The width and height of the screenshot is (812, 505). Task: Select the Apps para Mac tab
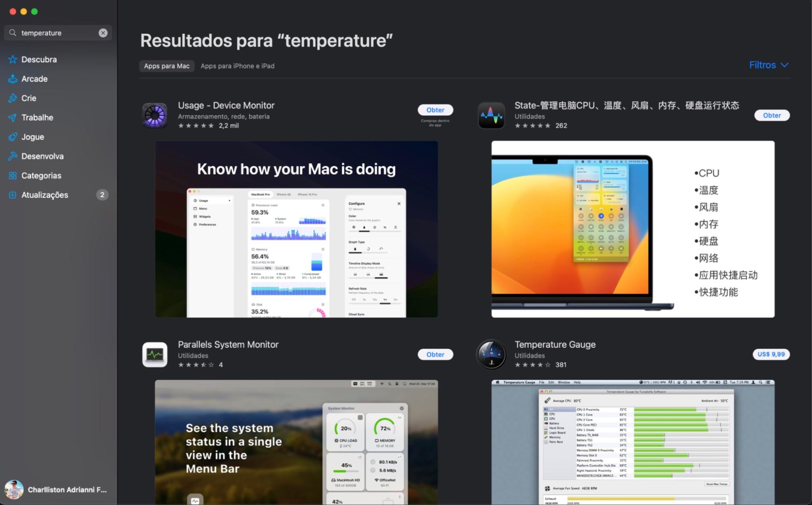click(x=167, y=66)
